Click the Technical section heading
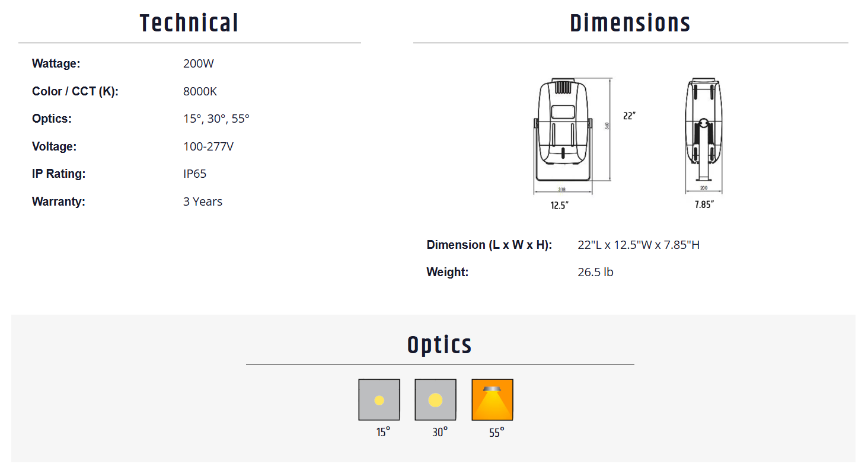Image resolution: width=868 pixels, height=467 pixels. pyautogui.click(x=189, y=24)
